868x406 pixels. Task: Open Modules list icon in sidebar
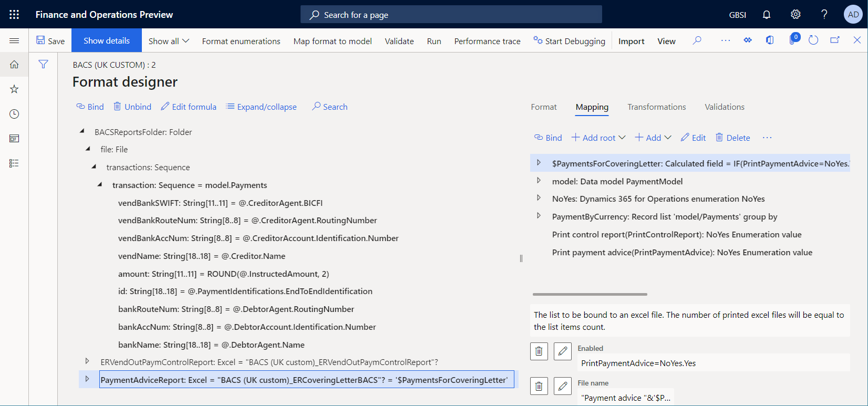(14, 163)
